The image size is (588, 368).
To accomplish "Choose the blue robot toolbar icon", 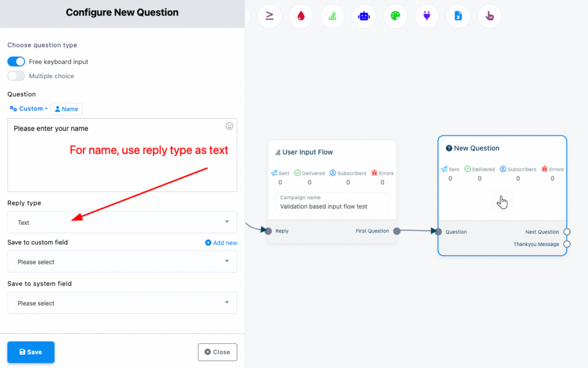I will pyautogui.click(x=363, y=16).
